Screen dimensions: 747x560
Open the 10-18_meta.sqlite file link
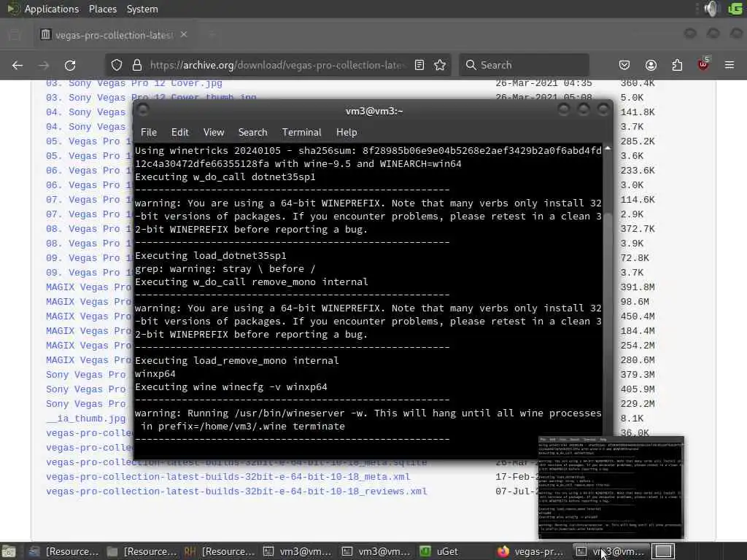pos(236,462)
